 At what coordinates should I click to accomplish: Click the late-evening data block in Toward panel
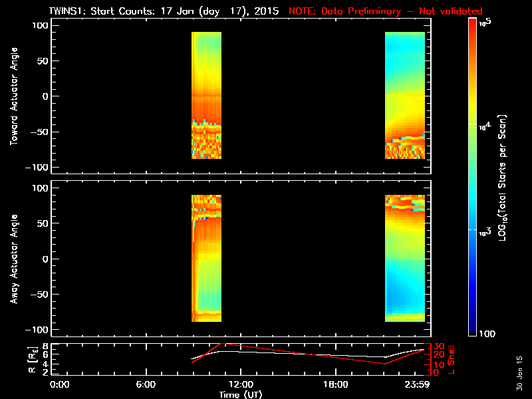point(405,95)
